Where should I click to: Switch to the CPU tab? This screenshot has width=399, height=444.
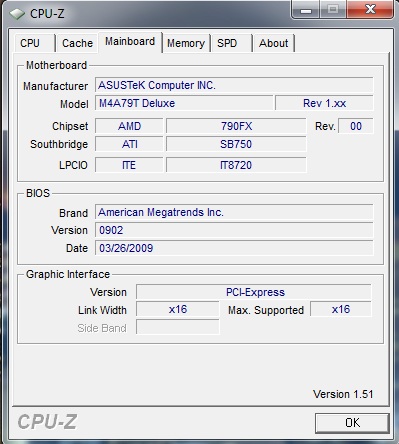click(35, 43)
